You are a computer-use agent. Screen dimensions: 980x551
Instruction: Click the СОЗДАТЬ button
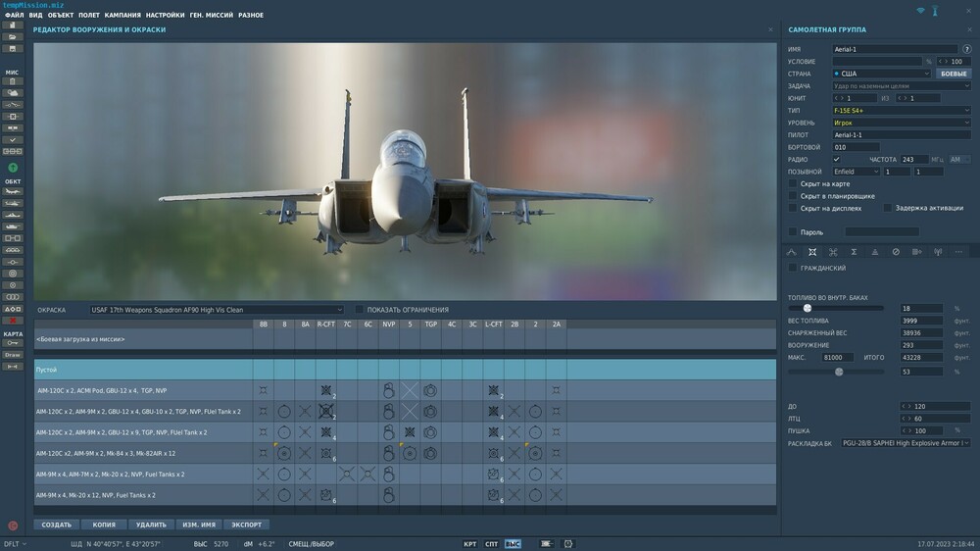coord(57,525)
